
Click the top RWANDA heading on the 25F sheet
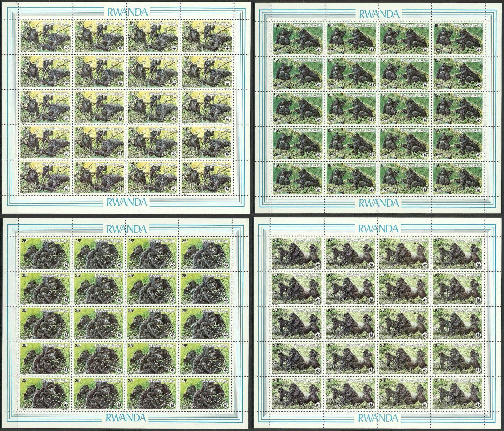(x=127, y=229)
